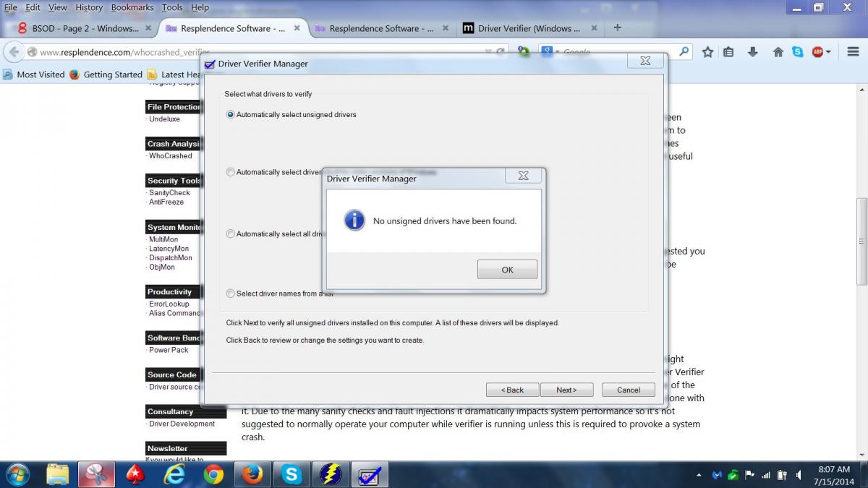Open the Tools menu
Screen dimensions: 868x488
click(x=172, y=7)
